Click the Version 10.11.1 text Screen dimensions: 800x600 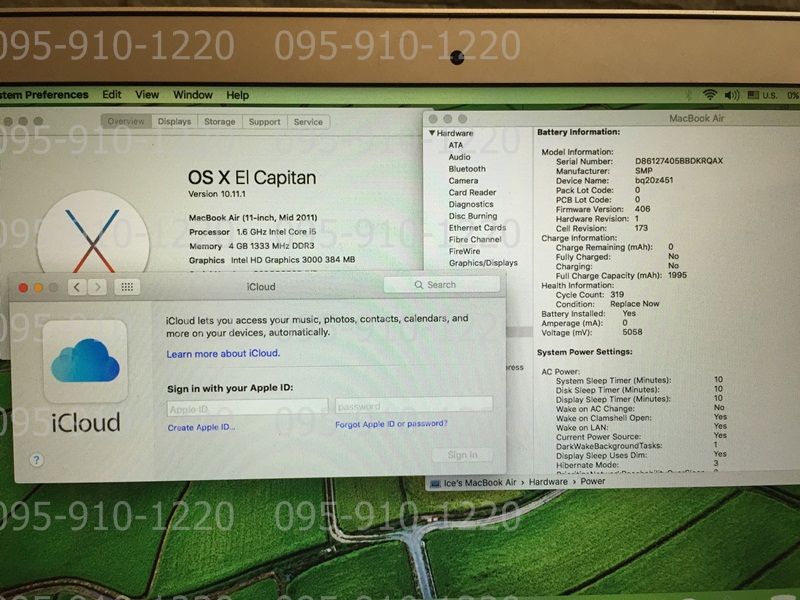[x=217, y=194]
